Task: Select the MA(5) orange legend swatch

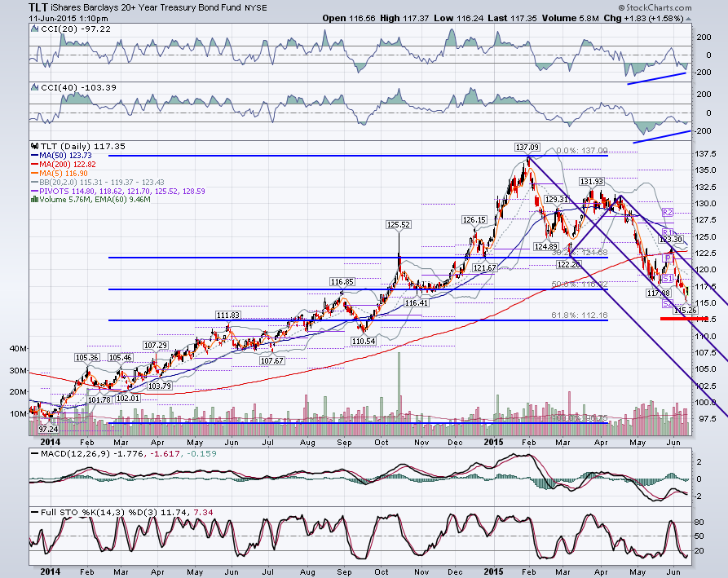Action: click(35, 174)
